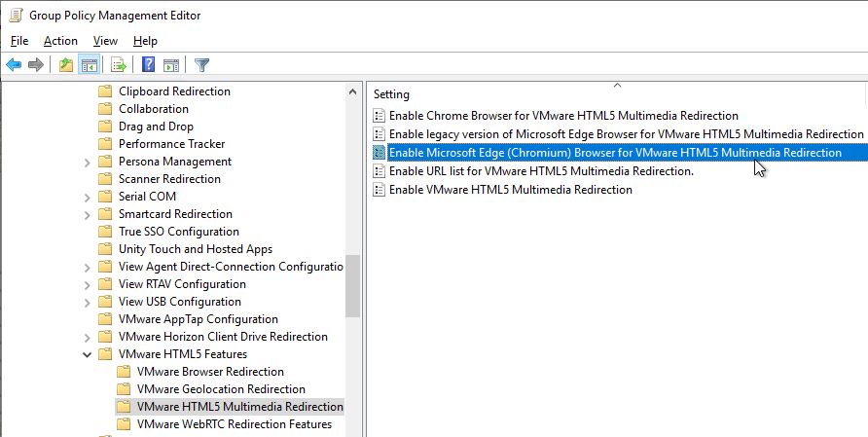The height and width of the screenshot is (437, 868).
Task: Select the Persona Management tree item
Action: click(175, 162)
